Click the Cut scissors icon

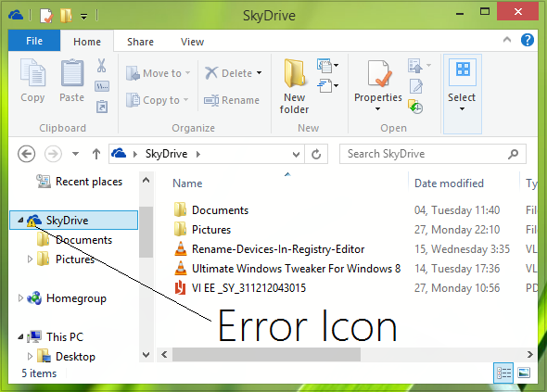coord(101,66)
